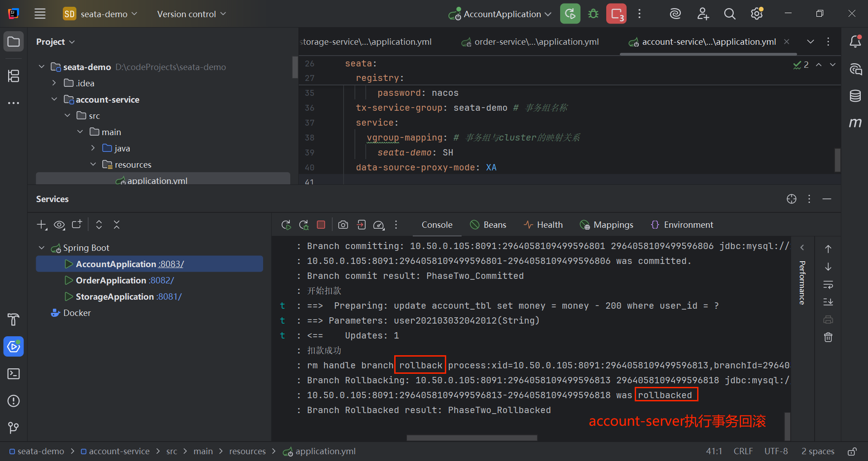Open IDE settings gear icon

pos(757,14)
